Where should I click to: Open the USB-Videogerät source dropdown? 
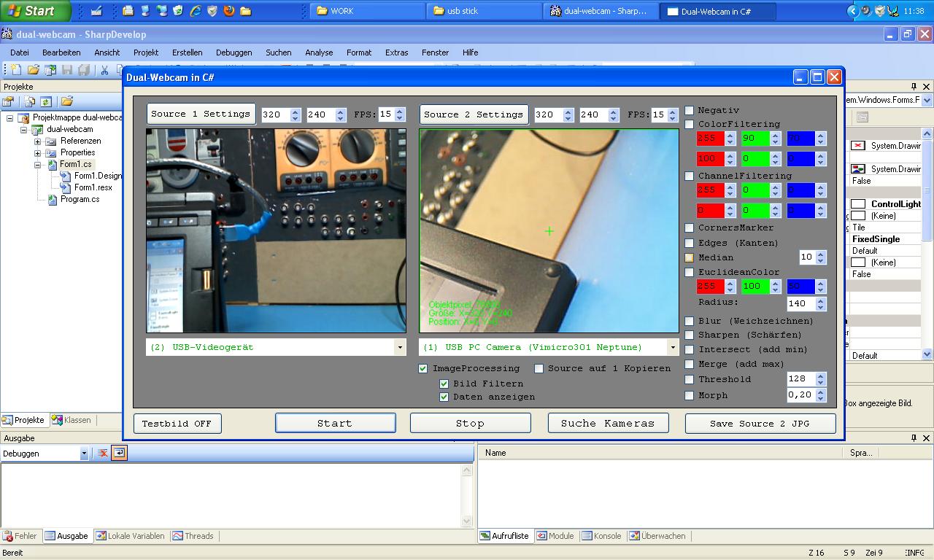[399, 347]
